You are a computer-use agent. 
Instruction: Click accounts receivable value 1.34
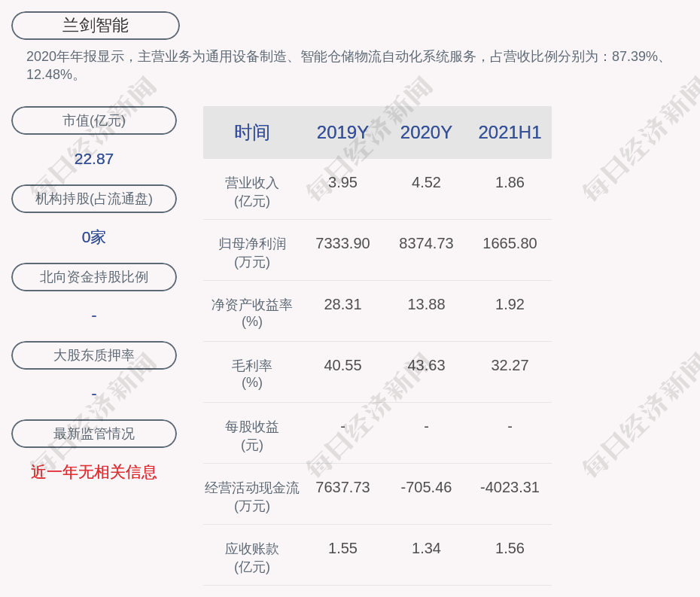point(426,548)
